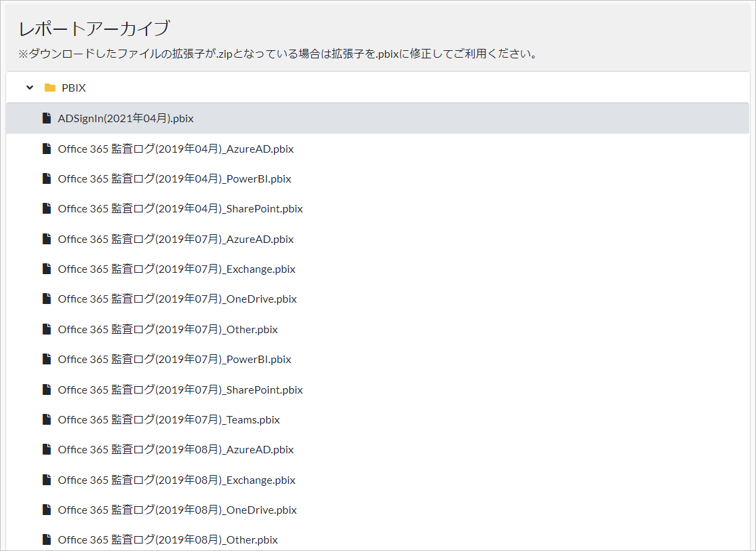This screenshot has width=756, height=551.
Task: Open Office 365 監査ログ(2019年08月)_AzureAD.pbix
Action: pyautogui.click(x=176, y=449)
